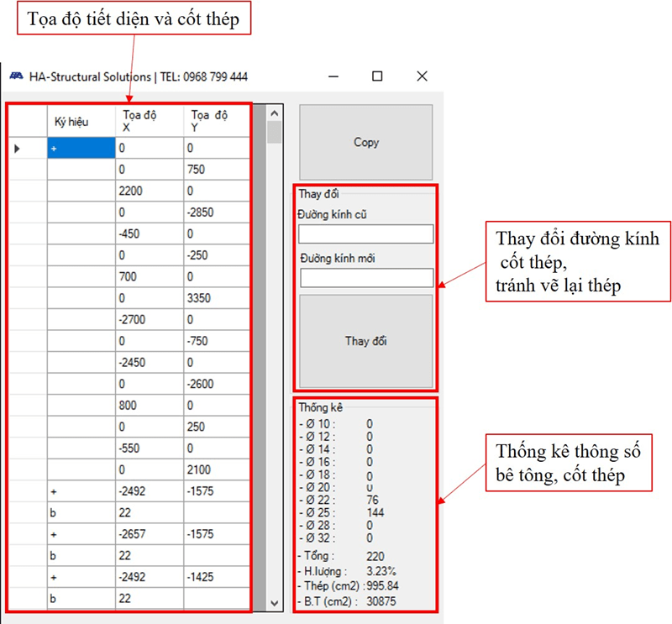Viewport: 672px width, 624px height.
Task: Select the highlighted cell containing +
Action: tap(81, 148)
